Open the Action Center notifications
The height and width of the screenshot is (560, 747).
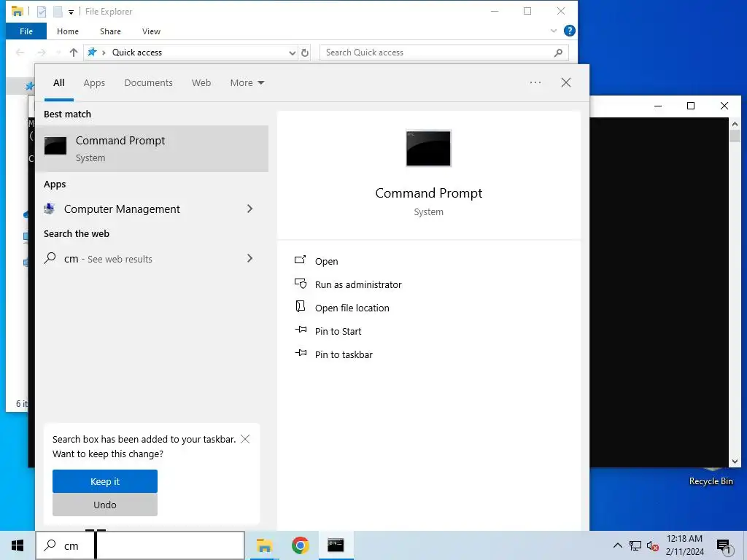(723, 546)
